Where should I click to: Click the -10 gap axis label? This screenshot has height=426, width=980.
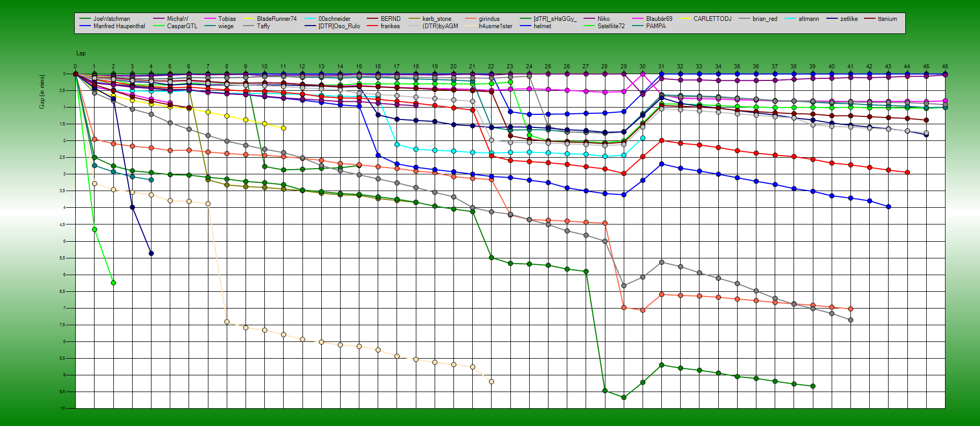pos(62,408)
